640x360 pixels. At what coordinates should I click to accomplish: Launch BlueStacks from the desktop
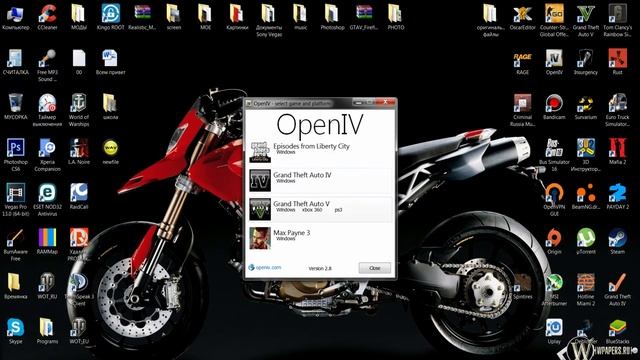pos(618,331)
